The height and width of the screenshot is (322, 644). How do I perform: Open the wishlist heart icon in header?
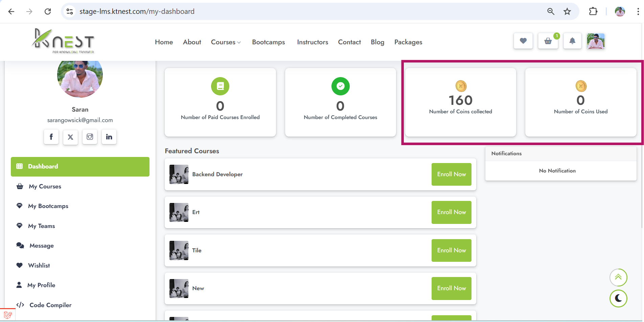(523, 41)
